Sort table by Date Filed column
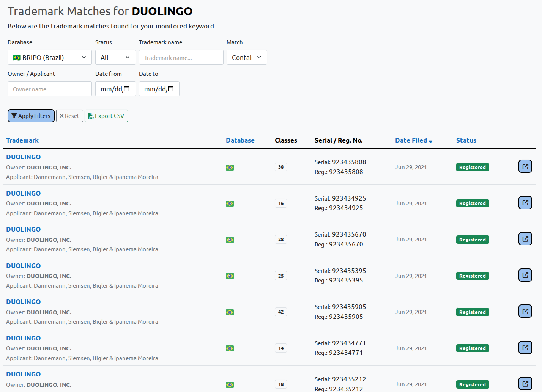 (413, 140)
